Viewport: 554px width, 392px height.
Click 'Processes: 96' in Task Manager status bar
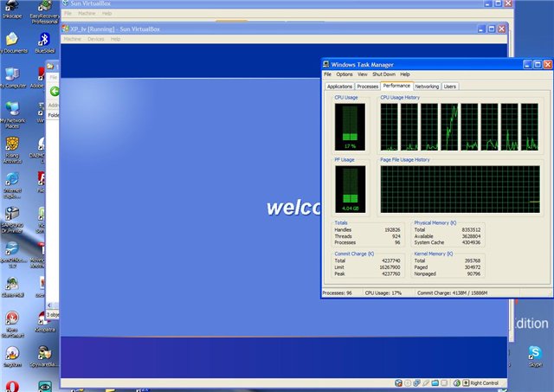(337, 293)
